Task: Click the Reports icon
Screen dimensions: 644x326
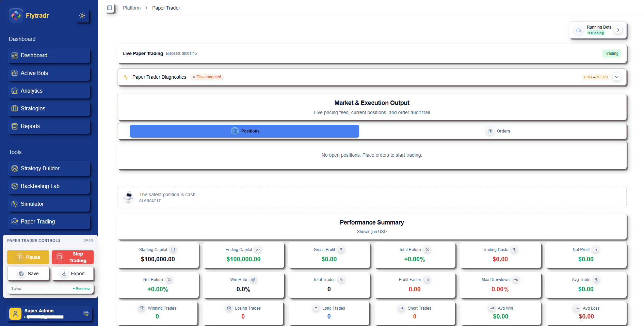Action: [x=15, y=126]
